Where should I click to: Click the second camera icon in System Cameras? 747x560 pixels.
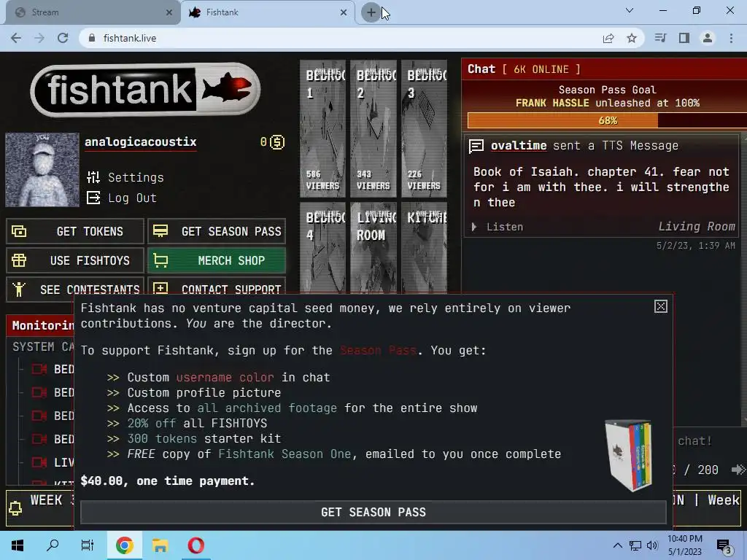pos(39,392)
